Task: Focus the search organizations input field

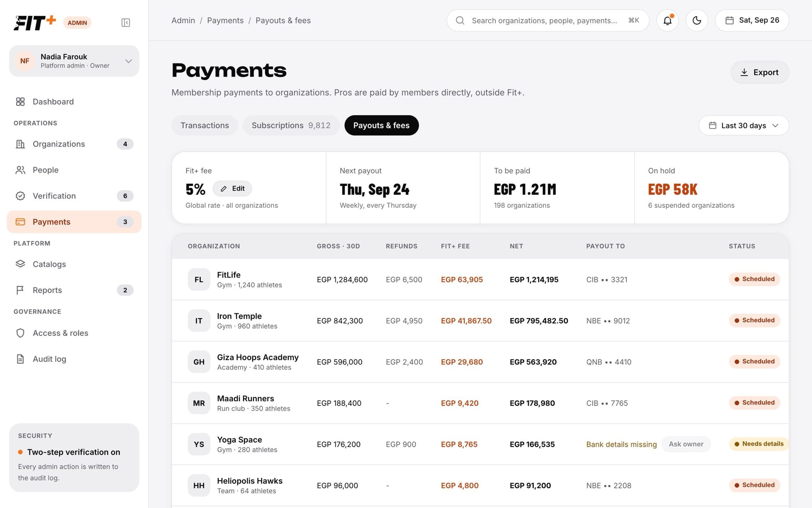Action: pos(548,20)
